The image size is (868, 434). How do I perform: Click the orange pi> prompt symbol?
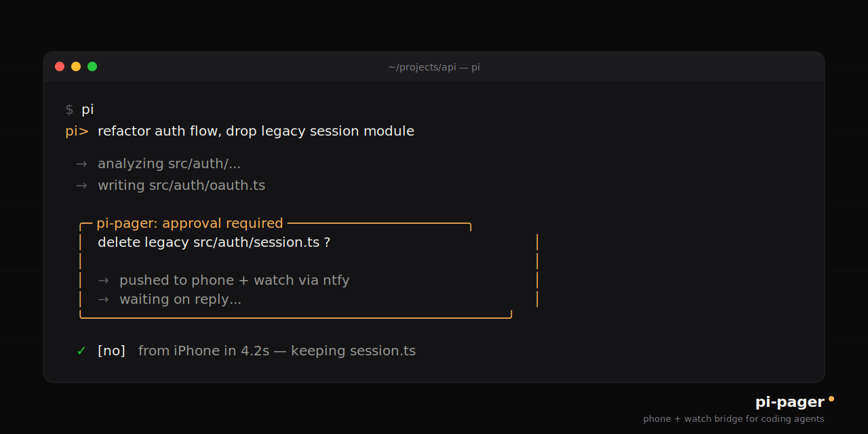[77, 132]
